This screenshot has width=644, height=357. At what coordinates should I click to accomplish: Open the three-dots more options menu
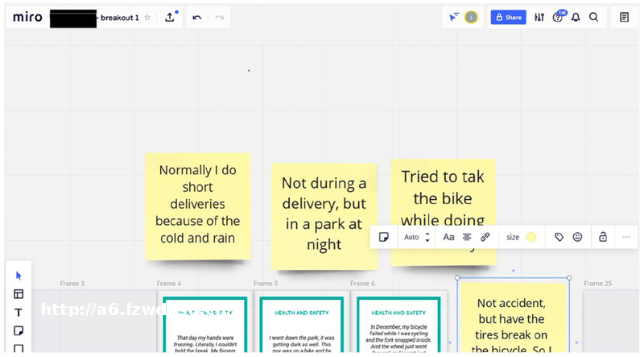point(626,237)
